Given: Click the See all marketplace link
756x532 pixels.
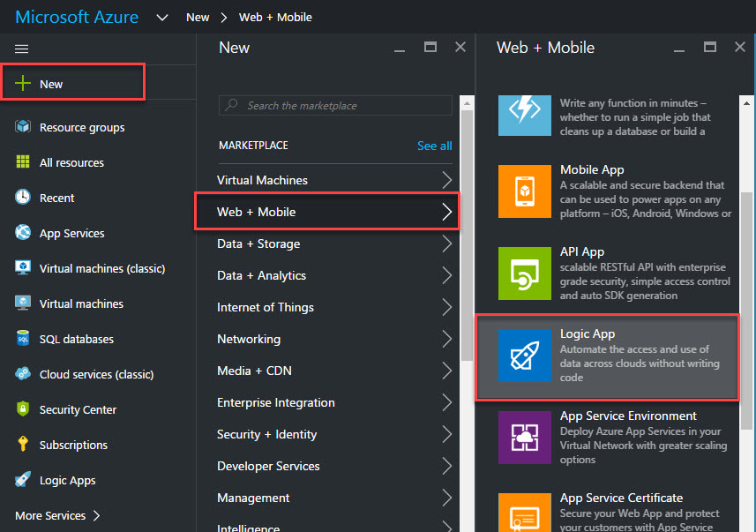Looking at the screenshot, I should [x=434, y=146].
